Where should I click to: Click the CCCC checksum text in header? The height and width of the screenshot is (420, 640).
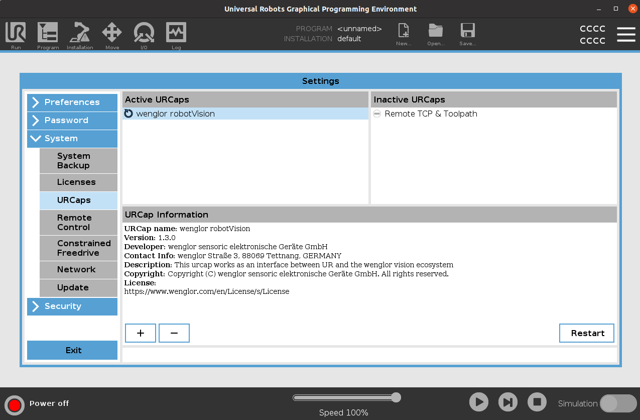tap(592, 34)
